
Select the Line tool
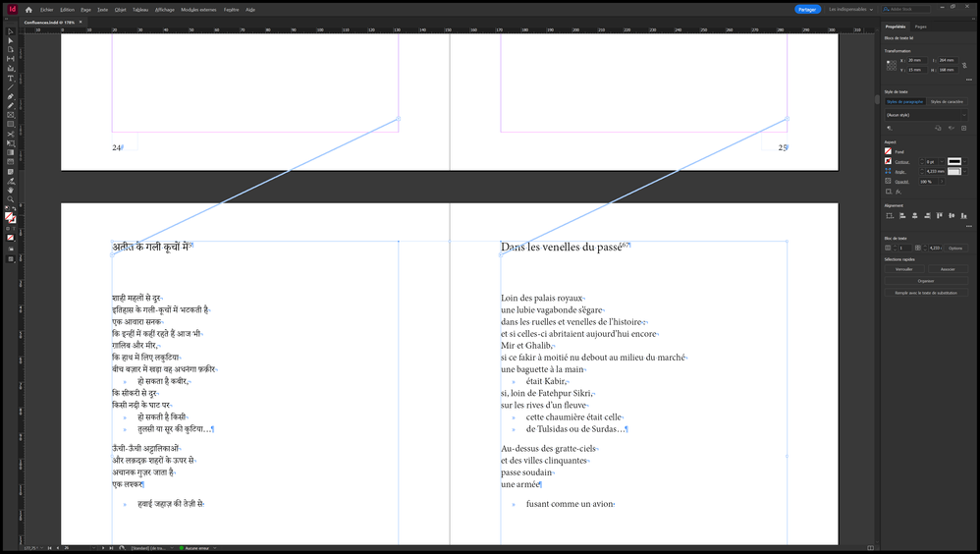coord(11,87)
